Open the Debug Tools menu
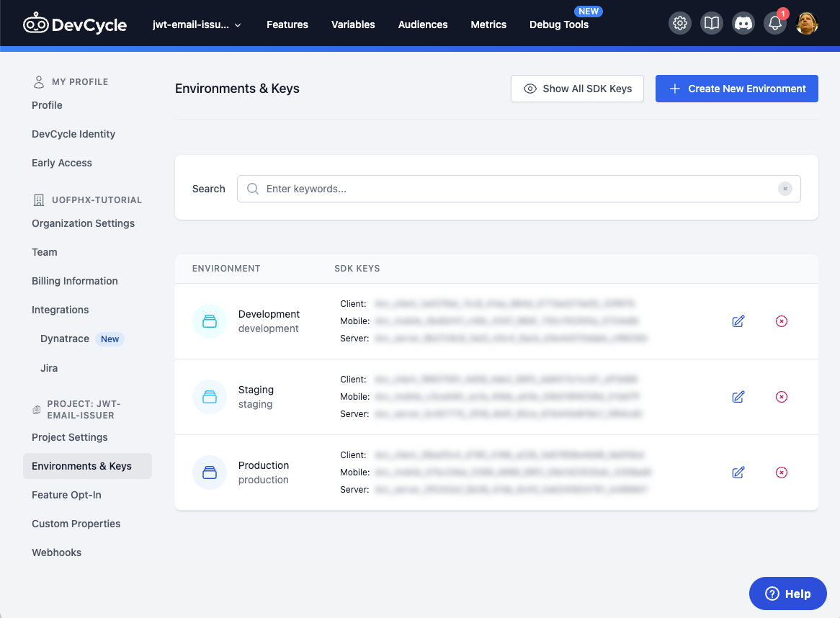 click(558, 24)
